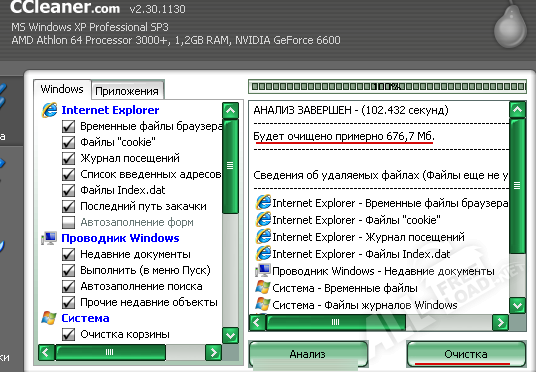This screenshot has height=372, width=536.
Task: Click the CCleaner pear logo in header
Action: click(x=510, y=27)
